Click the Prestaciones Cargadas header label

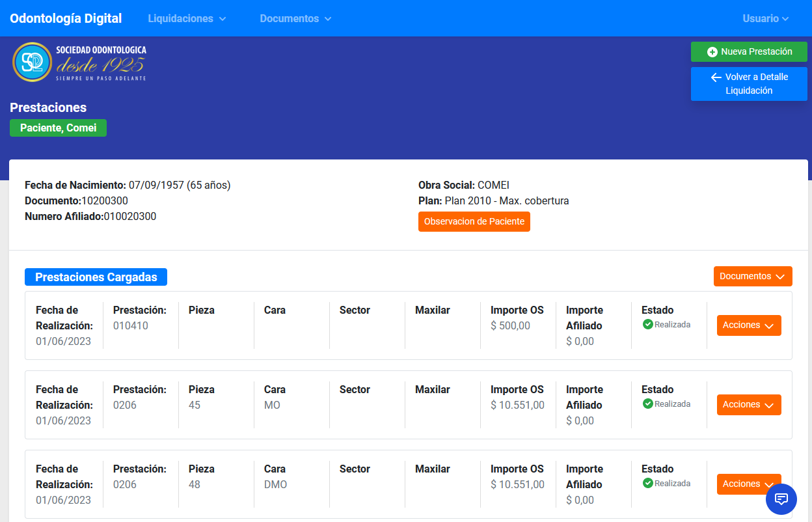point(96,277)
